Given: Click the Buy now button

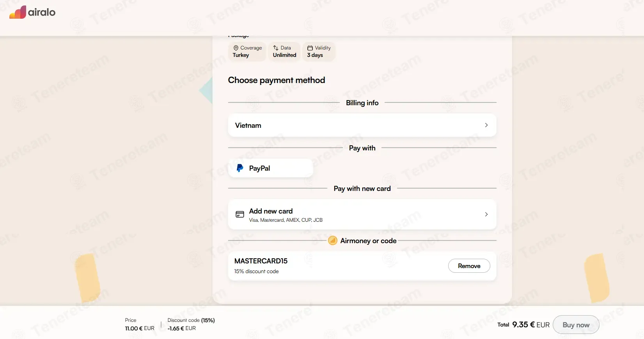Looking at the screenshot, I should 576,325.
